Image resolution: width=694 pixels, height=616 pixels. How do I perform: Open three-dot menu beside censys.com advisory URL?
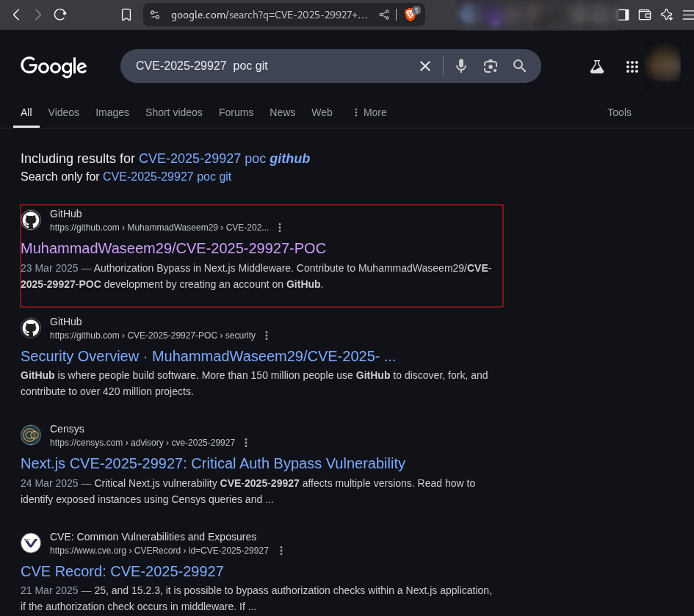[x=246, y=443]
